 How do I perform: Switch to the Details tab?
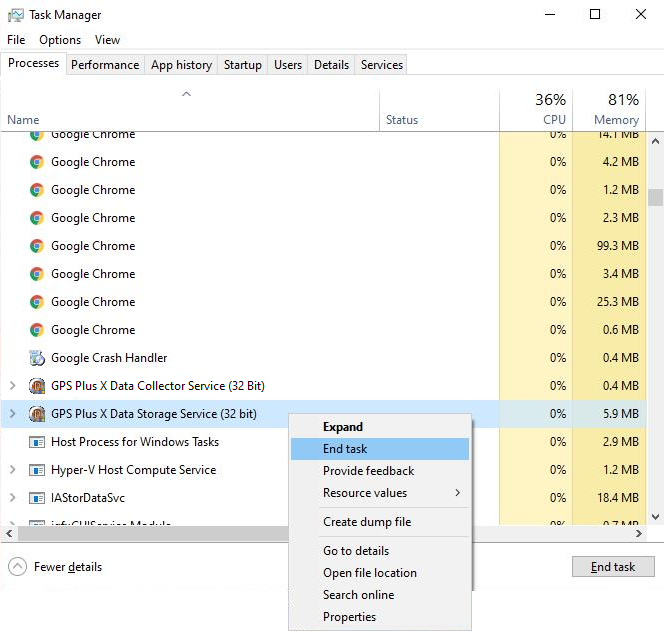pyautogui.click(x=331, y=65)
